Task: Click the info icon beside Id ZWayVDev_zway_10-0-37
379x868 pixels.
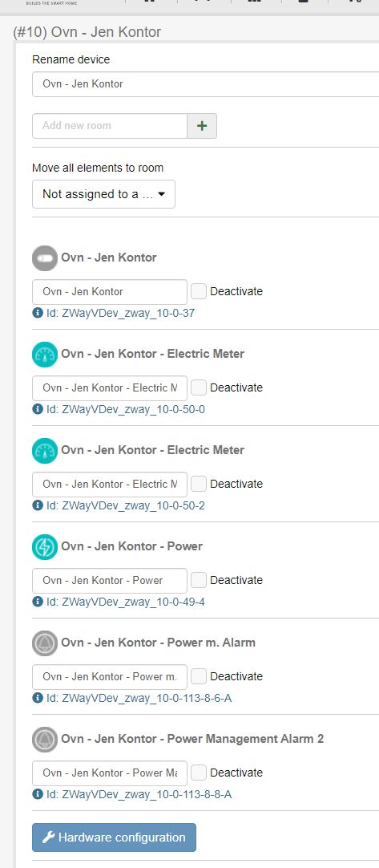Action: (38, 314)
